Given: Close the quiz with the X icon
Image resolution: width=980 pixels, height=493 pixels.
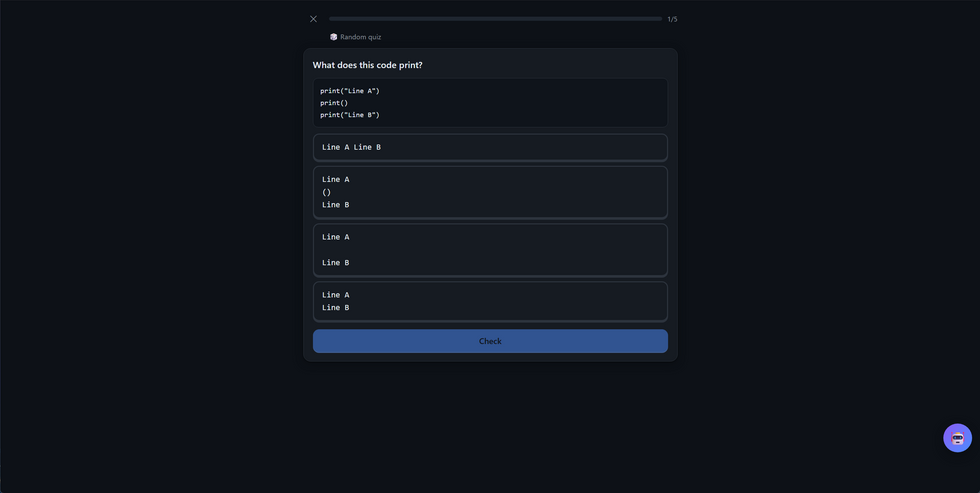Looking at the screenshot, I should coord(313,19).
